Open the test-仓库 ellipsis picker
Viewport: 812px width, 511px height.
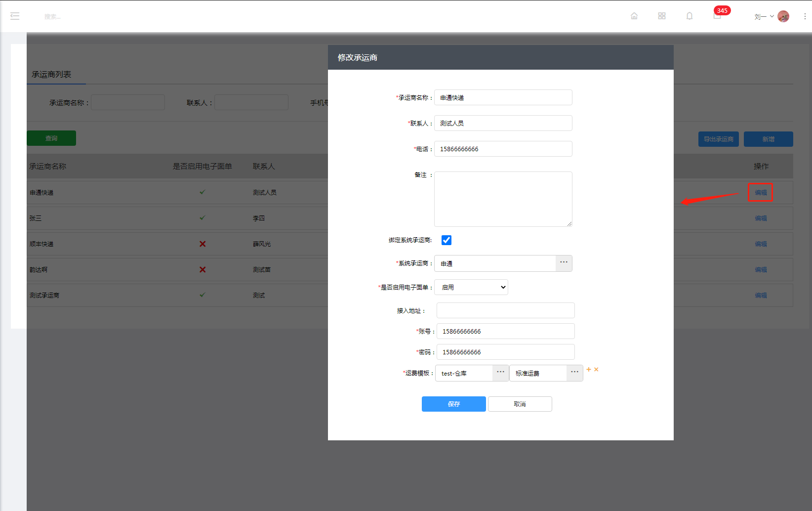[x=501, y=373]
